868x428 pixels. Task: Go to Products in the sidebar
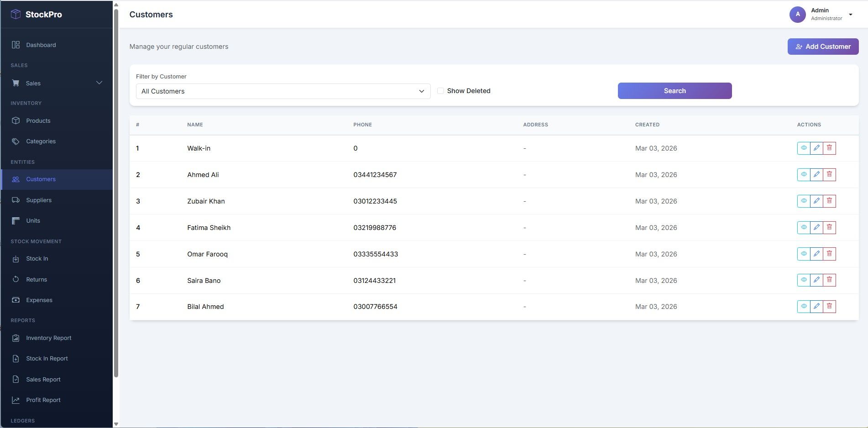38,121
